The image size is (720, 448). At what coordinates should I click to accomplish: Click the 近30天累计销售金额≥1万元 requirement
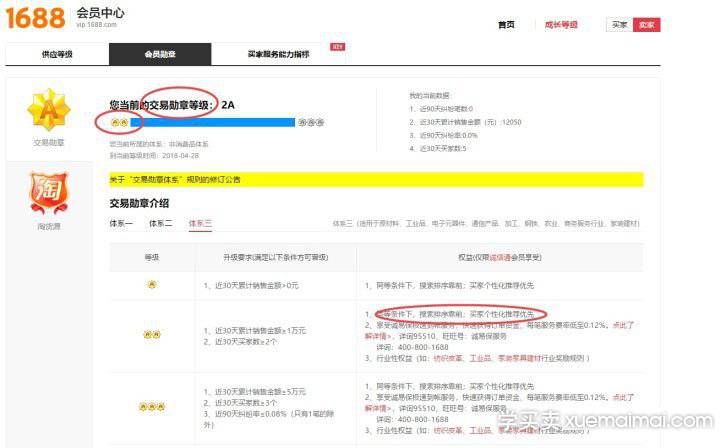pos(255,330)
